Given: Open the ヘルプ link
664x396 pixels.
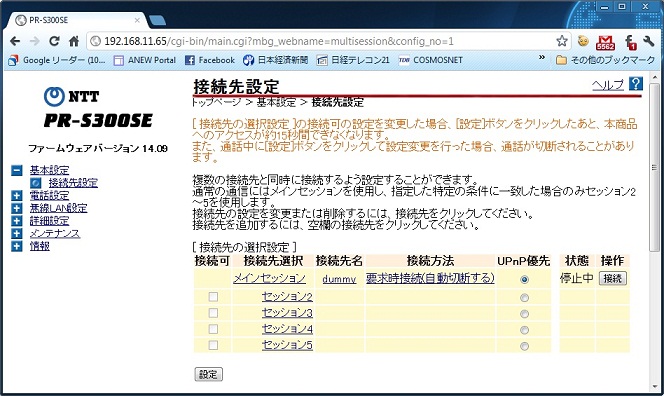Looking at the screenshot, I should (x=608, y=85).
